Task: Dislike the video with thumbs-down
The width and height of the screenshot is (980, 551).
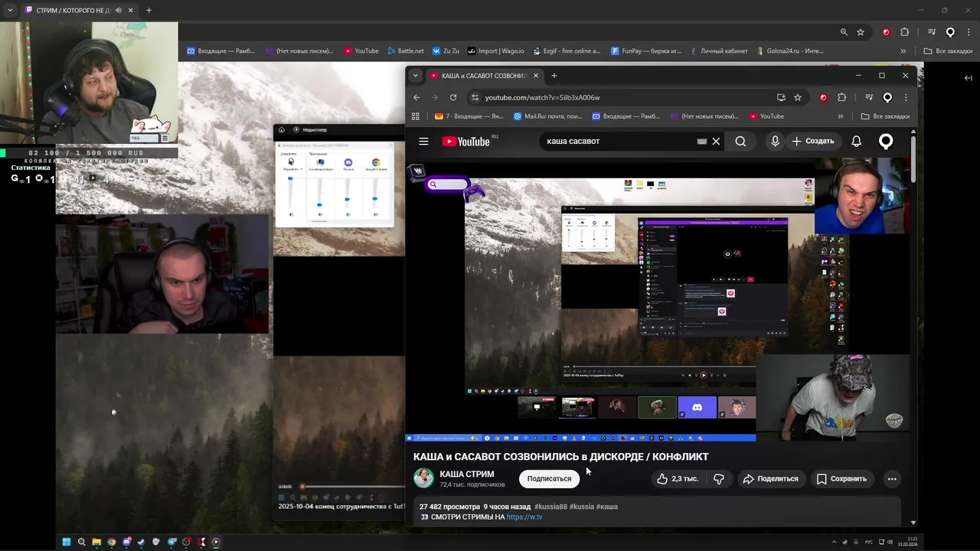Action: click(x=719, y=478)
